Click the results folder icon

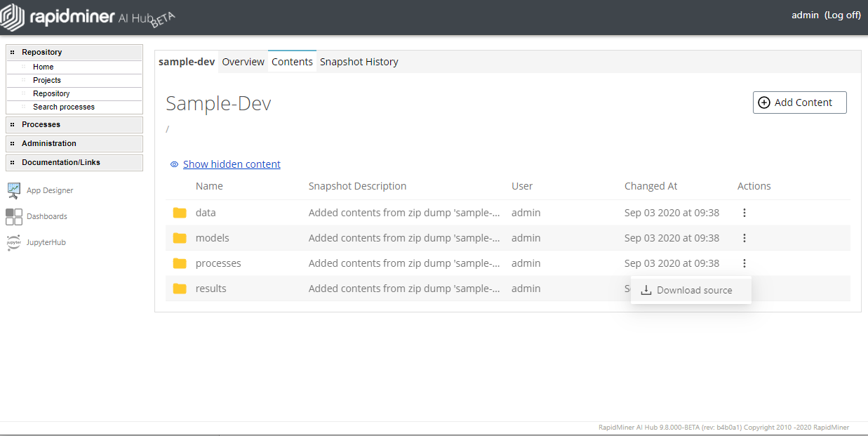[180, 289]
